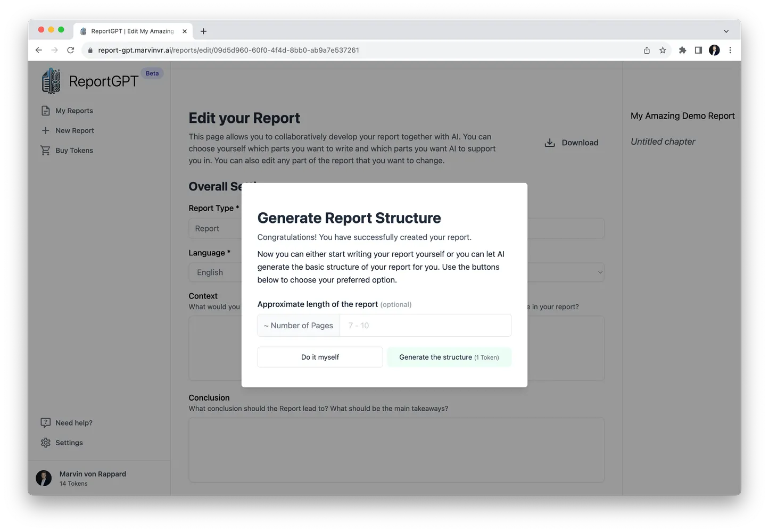Click the browser share icon

pyautogui.click(x=647, y=50)
